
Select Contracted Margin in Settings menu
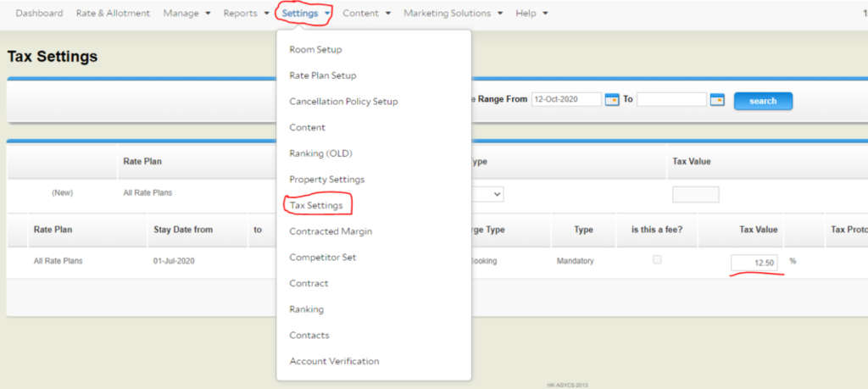point(331,231)
